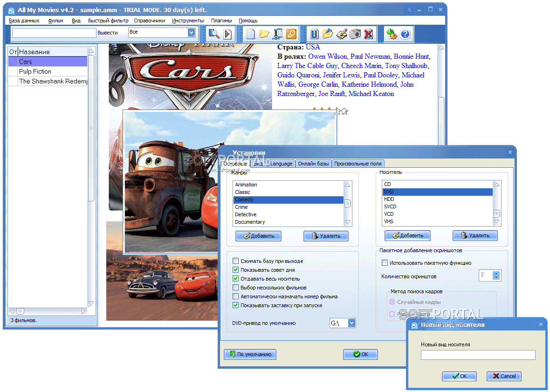Click Добавить button under Жанры
The image size is (550, 392).
(259, 236)
